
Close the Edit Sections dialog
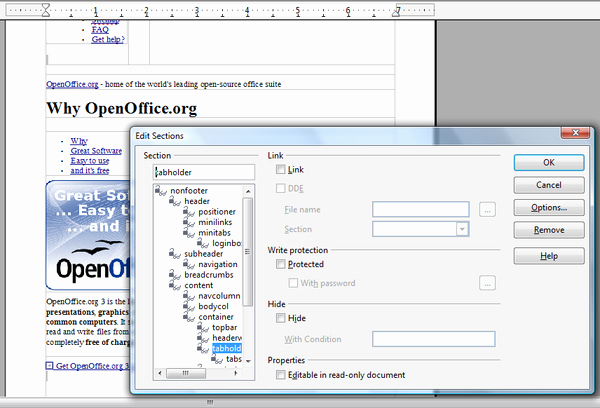576,133
